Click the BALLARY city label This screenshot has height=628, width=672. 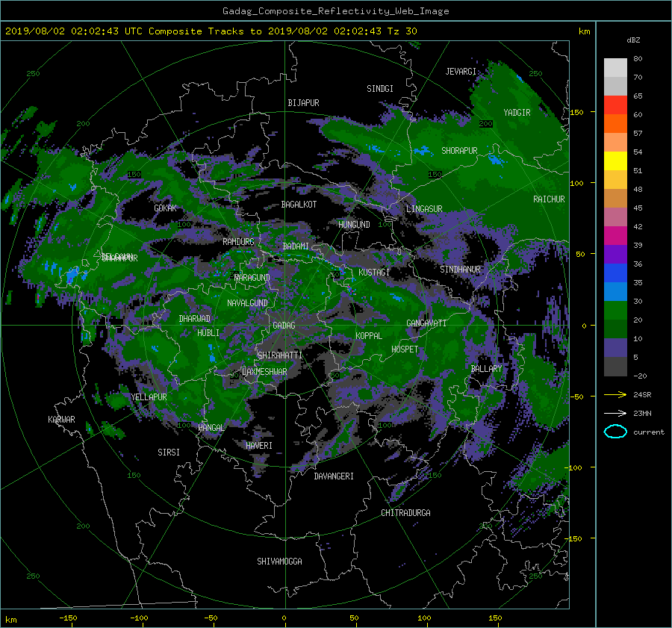[x=486, y=369]
